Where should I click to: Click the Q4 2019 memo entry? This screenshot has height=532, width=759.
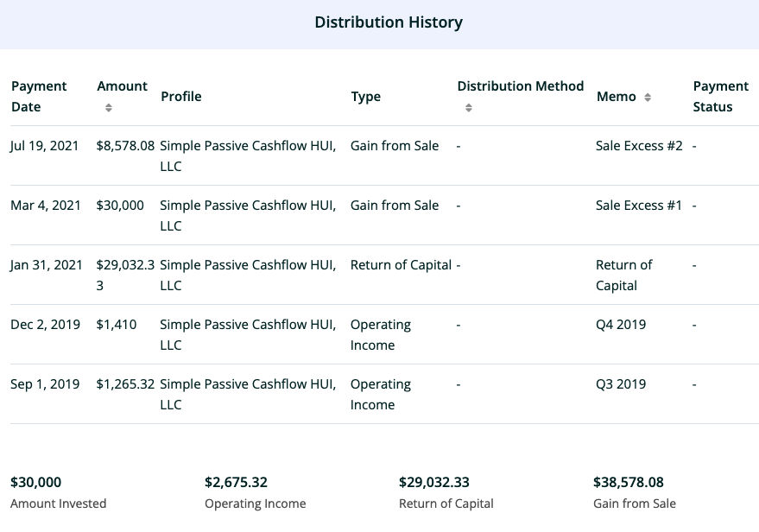coord(621,325)
